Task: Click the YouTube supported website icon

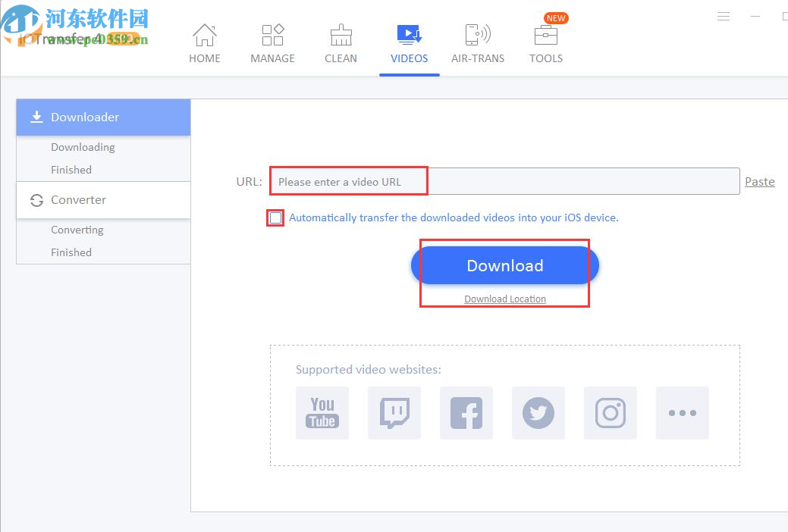Action: pos(322,413)
